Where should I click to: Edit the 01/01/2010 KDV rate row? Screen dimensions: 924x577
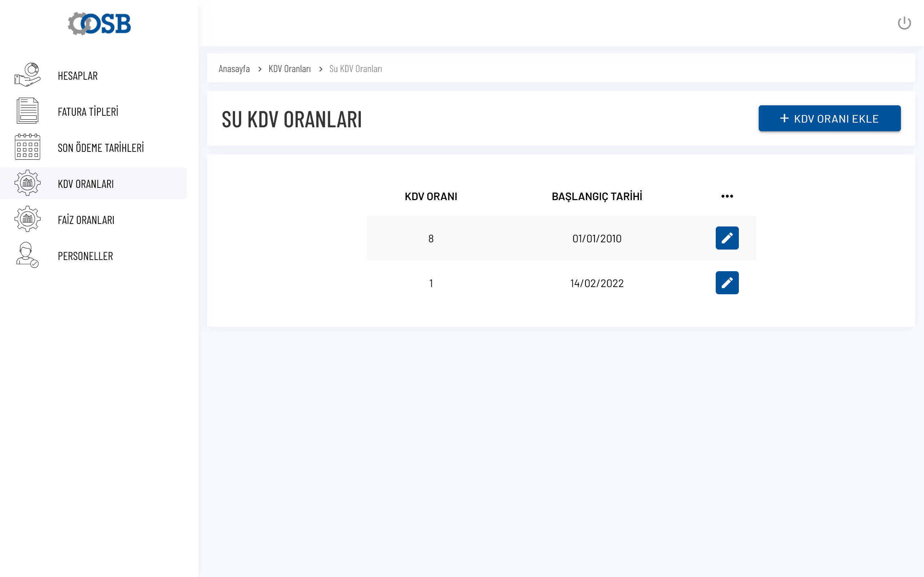tap(727, 238)
